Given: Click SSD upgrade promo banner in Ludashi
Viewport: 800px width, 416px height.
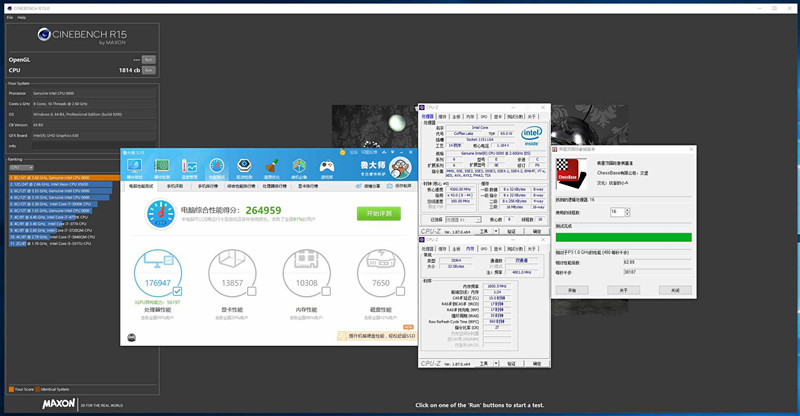Looking at the screenshot, I should coord(377,336).
